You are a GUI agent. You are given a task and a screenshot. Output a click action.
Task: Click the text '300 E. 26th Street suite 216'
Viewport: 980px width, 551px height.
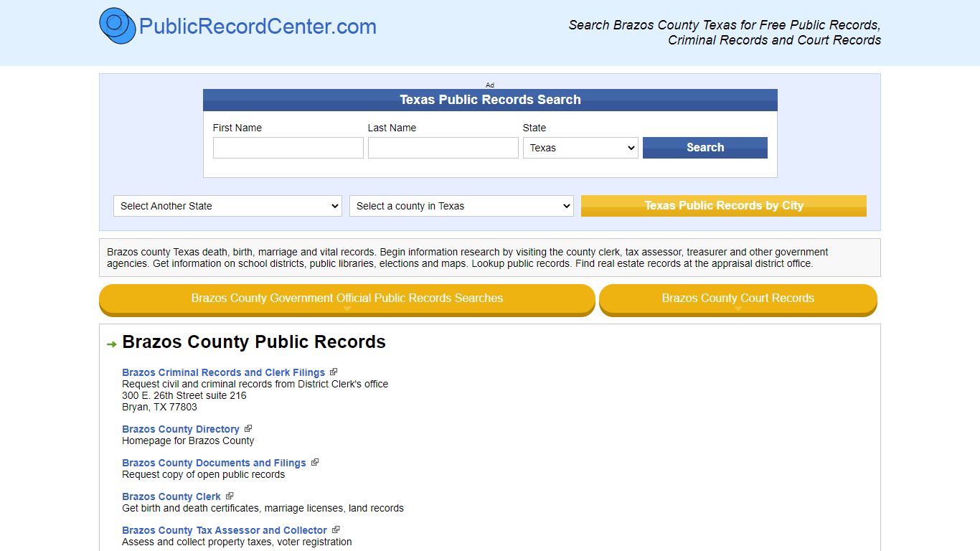pyautogui.click(x=184, y=395)
